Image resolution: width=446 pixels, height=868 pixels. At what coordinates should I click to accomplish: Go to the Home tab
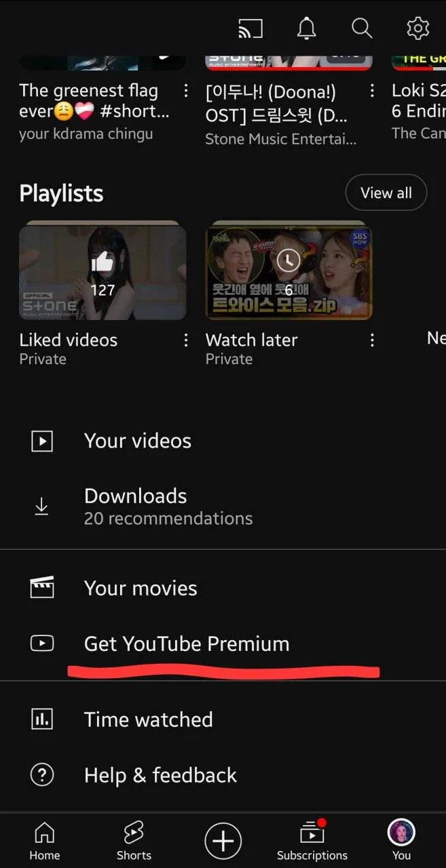[x=45, y=842]
